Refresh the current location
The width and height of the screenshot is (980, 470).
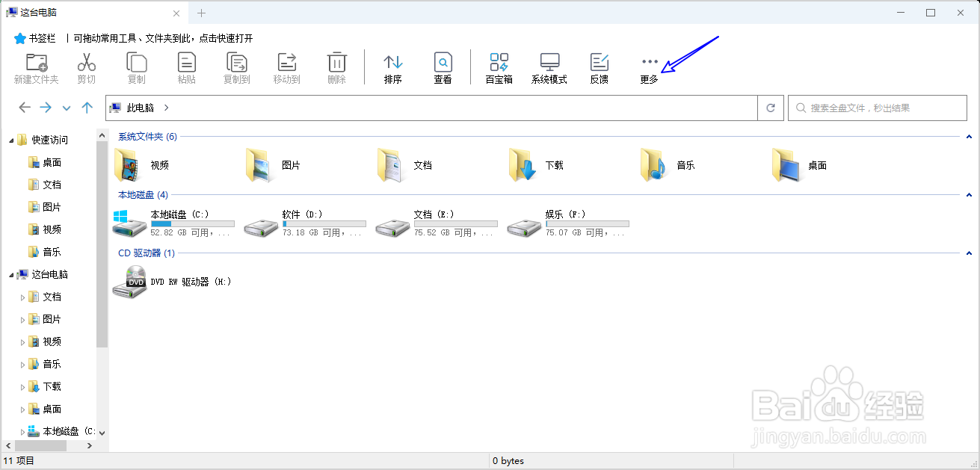tap(771, 108)
